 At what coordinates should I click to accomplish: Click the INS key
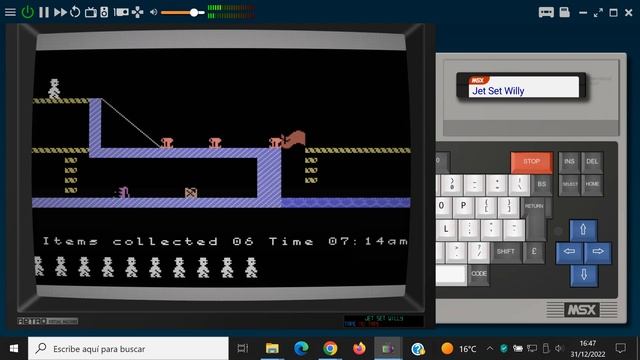[569, 162]
